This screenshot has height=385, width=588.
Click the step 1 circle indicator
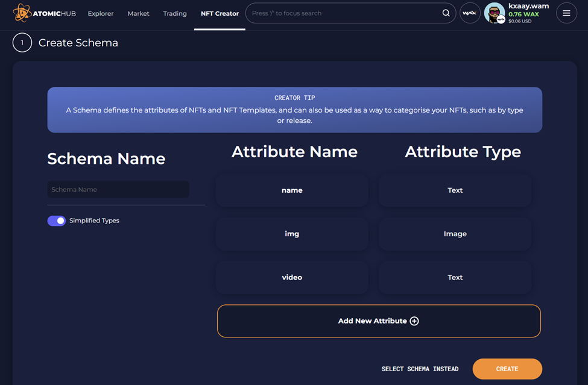[22, 42]
